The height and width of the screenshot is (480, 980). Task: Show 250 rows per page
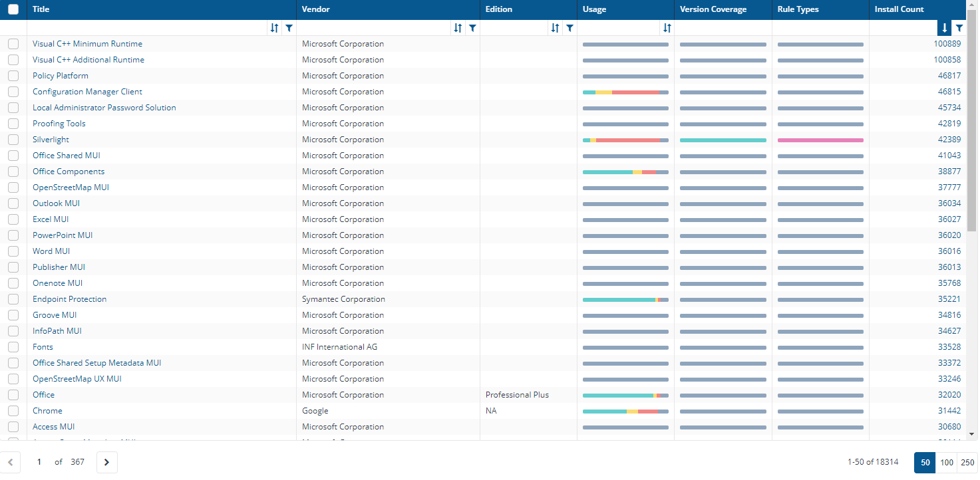pos(967,462)
